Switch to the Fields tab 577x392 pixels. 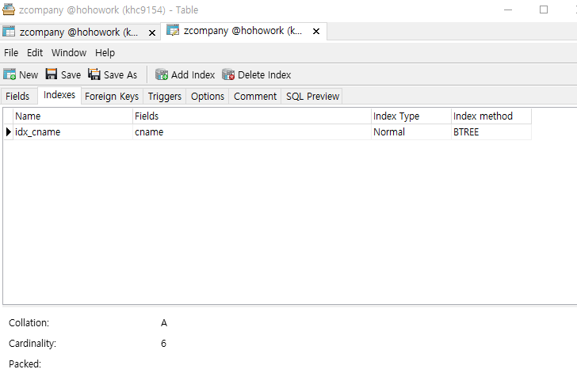[x=17, y=96]
